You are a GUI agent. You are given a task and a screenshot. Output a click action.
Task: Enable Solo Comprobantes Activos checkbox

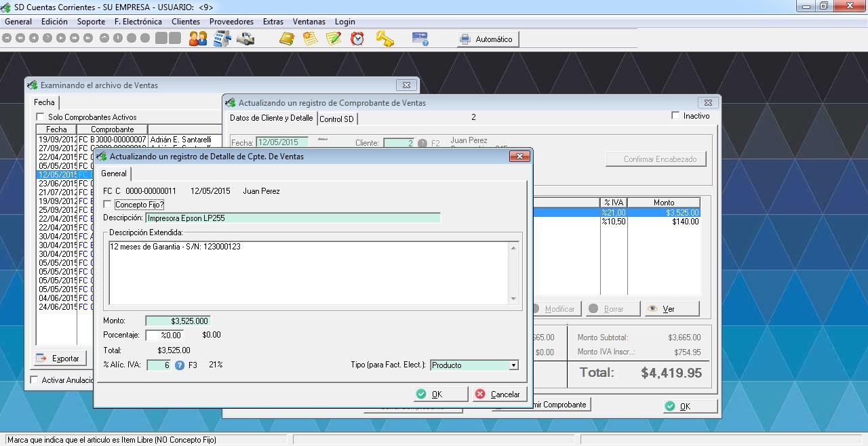(x=40, y=117)
